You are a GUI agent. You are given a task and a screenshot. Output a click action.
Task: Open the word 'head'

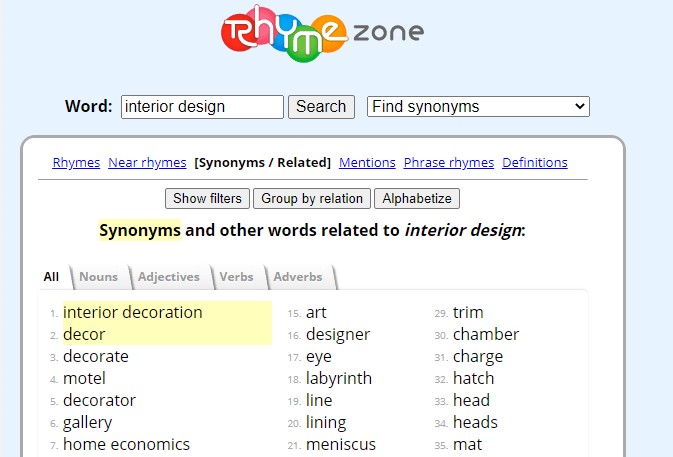click(x=471, y=400)
